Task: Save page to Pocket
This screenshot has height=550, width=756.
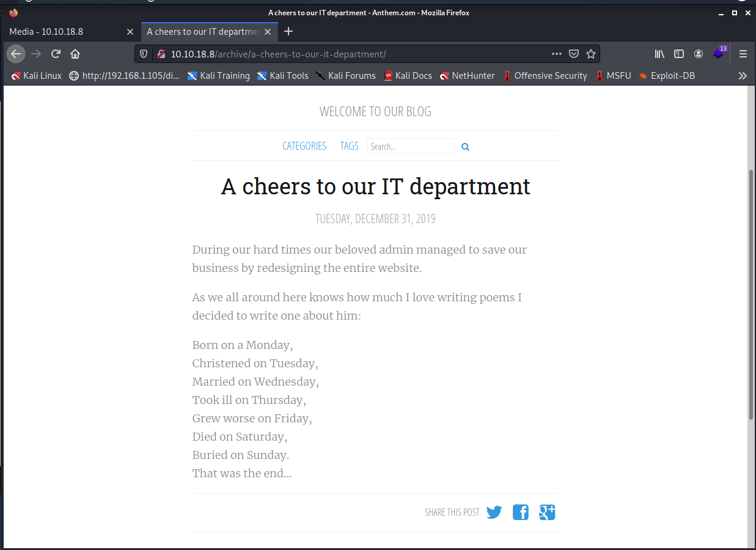Action: pyautogui.click(x=573, y=54)
